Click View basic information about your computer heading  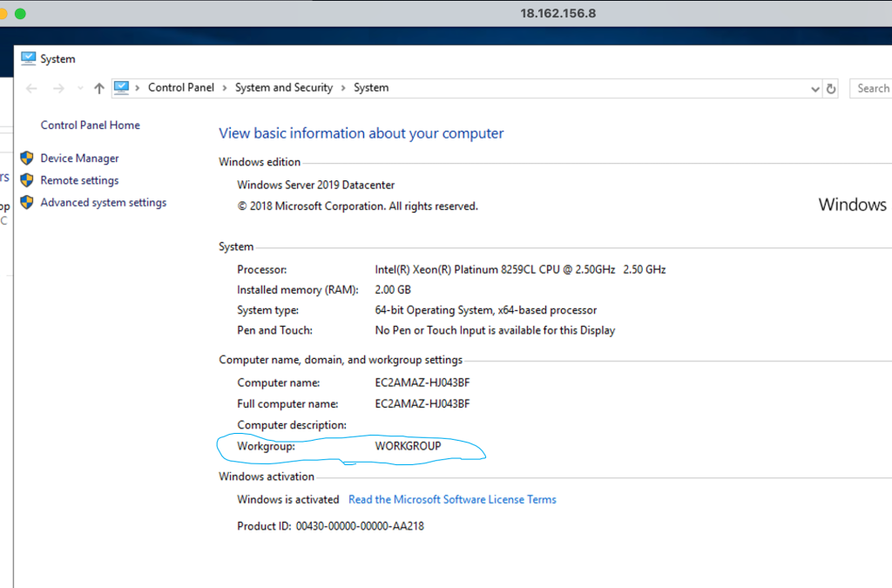tap(362, 133)
